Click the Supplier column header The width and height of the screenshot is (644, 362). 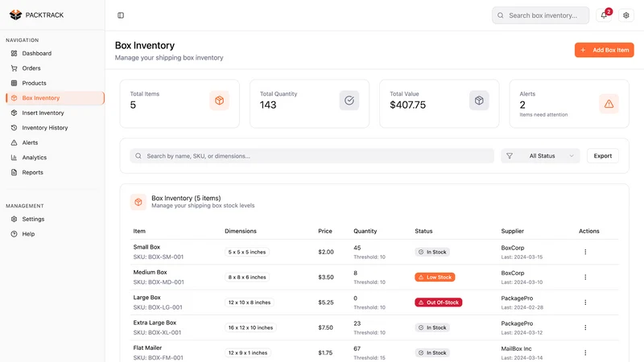tap(512, 231)
